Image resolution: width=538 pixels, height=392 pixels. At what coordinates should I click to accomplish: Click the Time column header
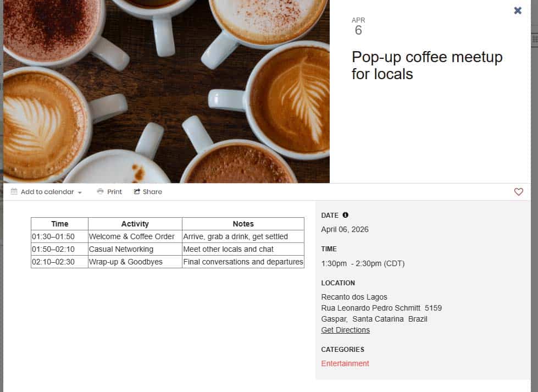tap(59, 224)
